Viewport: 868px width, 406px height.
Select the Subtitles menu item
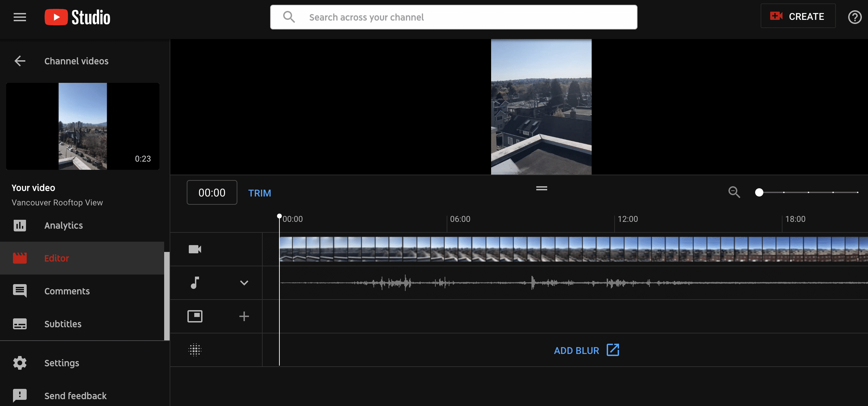(x=63, y=323)
